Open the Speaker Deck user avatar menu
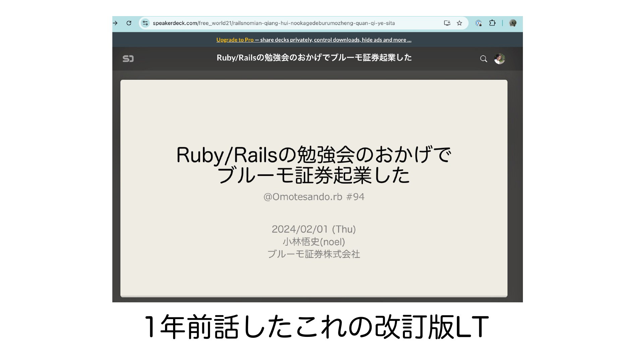The width and height of the screenshot is (644, 362). point(499,59)
